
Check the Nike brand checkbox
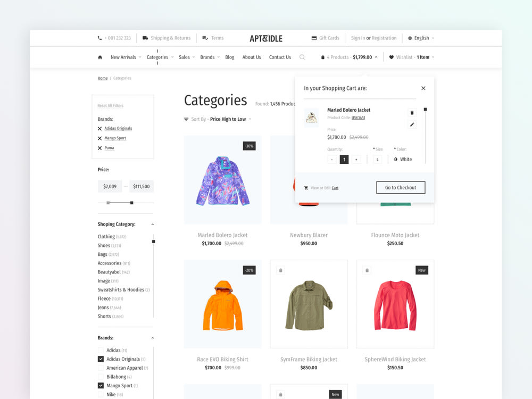pyautogui.click(x=101, y=394)
